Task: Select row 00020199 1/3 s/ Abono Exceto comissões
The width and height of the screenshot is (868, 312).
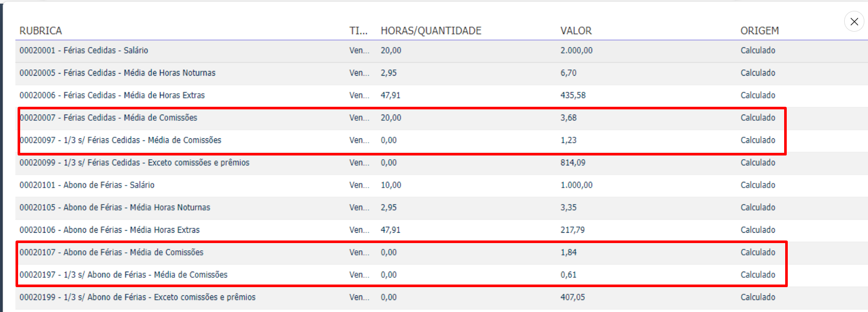Action: 442,297
